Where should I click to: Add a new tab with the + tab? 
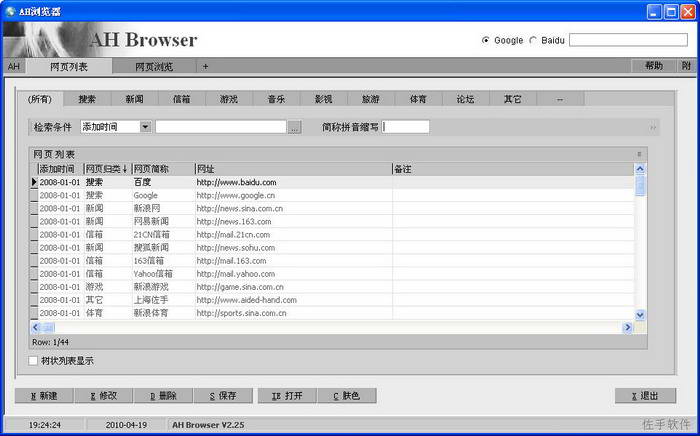[205, 66]
